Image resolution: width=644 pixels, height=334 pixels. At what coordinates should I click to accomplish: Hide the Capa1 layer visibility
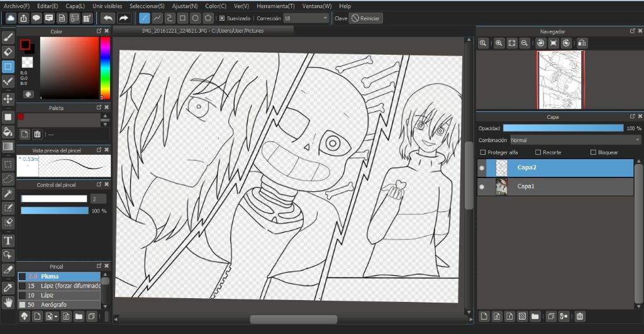(x=482, y=187)
